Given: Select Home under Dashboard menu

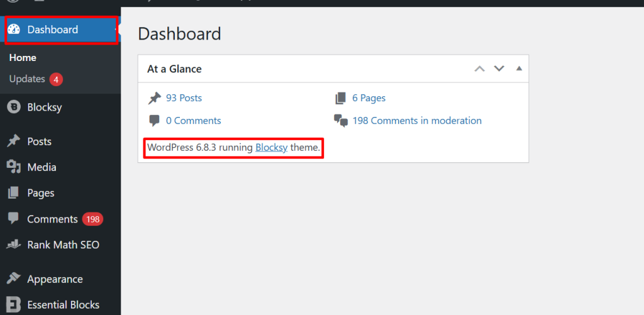Looking at the screenshot, I should pyautogui.click(x=23, y=58).
